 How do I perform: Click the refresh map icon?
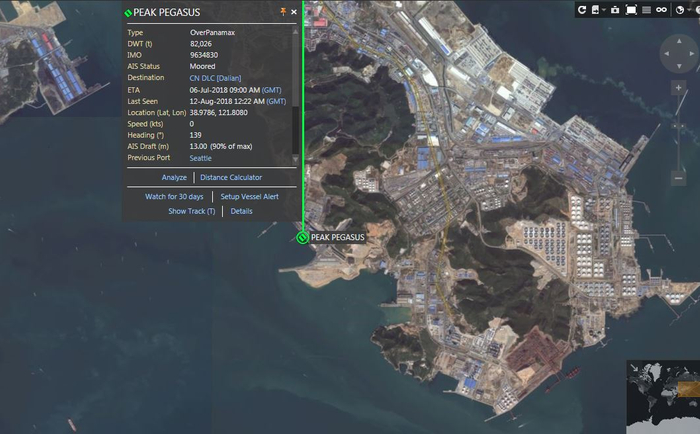click(x=583, y=10)
